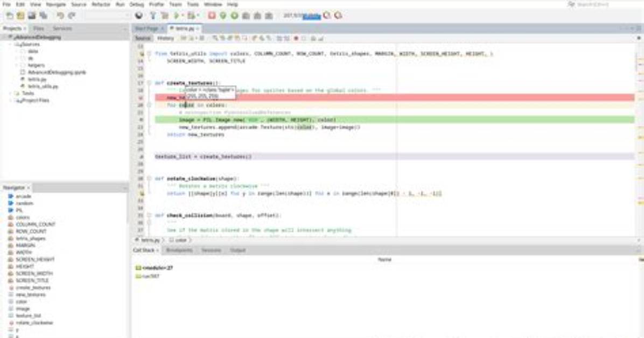Expand the helpers folder
This screenshot has height=338, width=644.
click(17, 65)
